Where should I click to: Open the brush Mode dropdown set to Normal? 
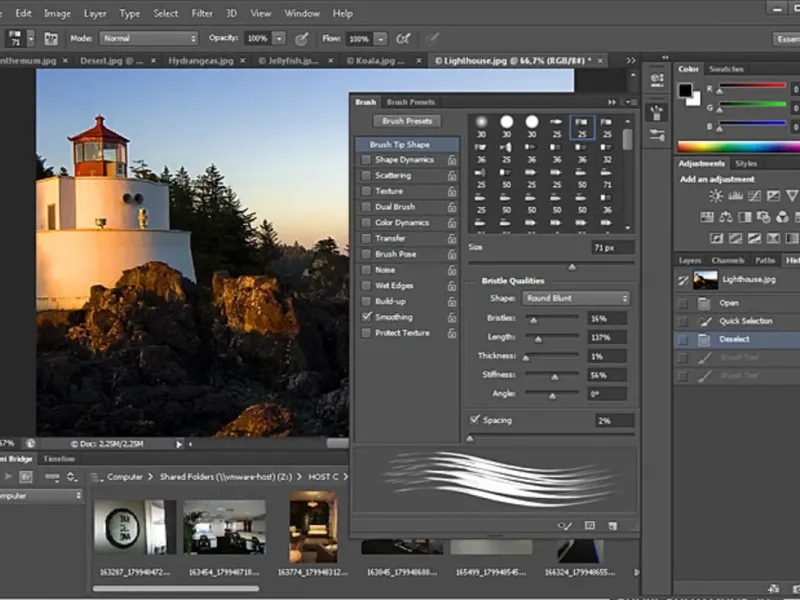pyautogui.click(x=148, y=38)
